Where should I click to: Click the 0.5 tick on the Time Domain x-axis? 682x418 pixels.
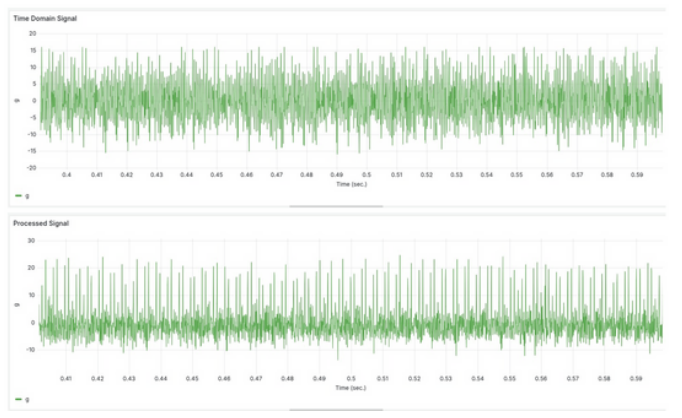[367, 175]
